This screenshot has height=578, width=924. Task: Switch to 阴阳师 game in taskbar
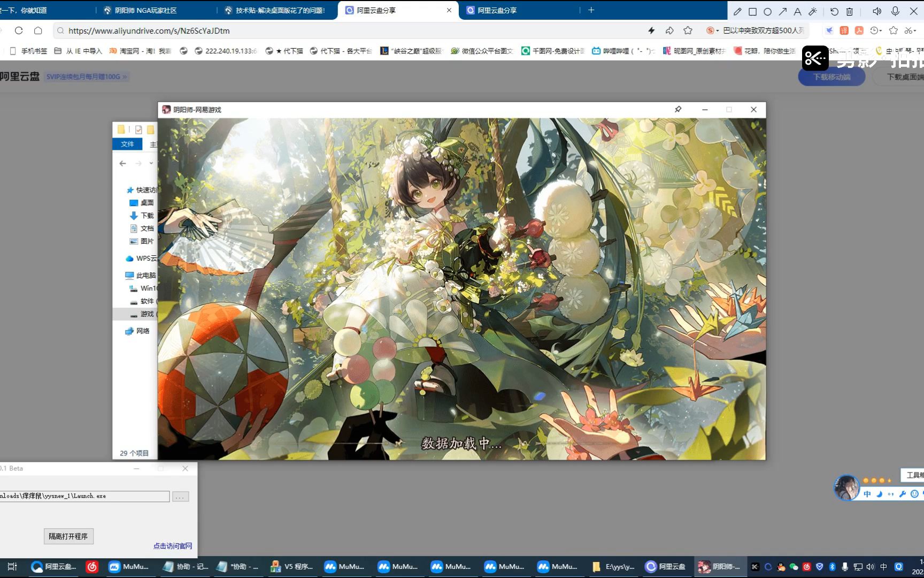pyautogui.click(x=720, y=567)
